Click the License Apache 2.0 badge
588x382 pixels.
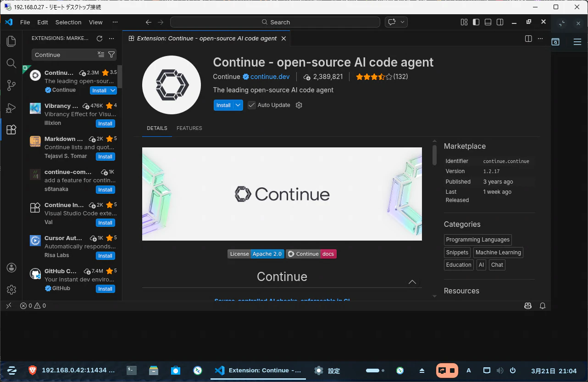256,254
